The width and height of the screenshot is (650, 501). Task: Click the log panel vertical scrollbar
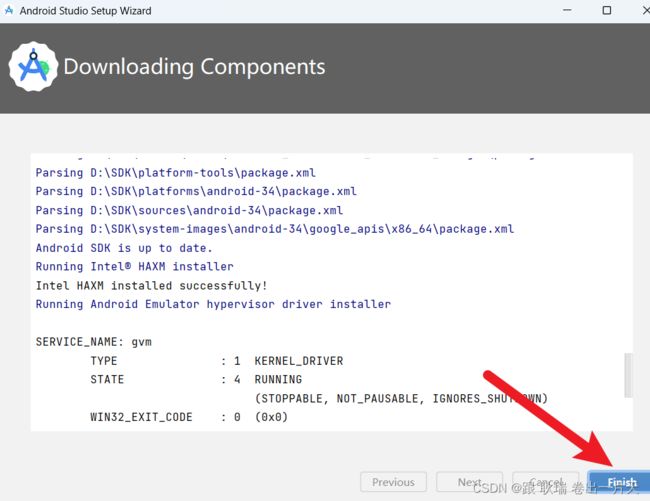tap(628, 375)
